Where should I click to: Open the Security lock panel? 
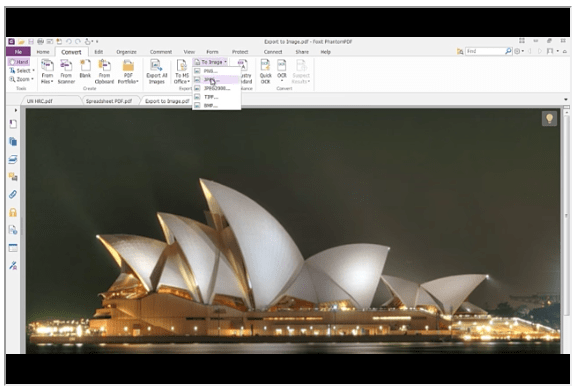[13, 212]
